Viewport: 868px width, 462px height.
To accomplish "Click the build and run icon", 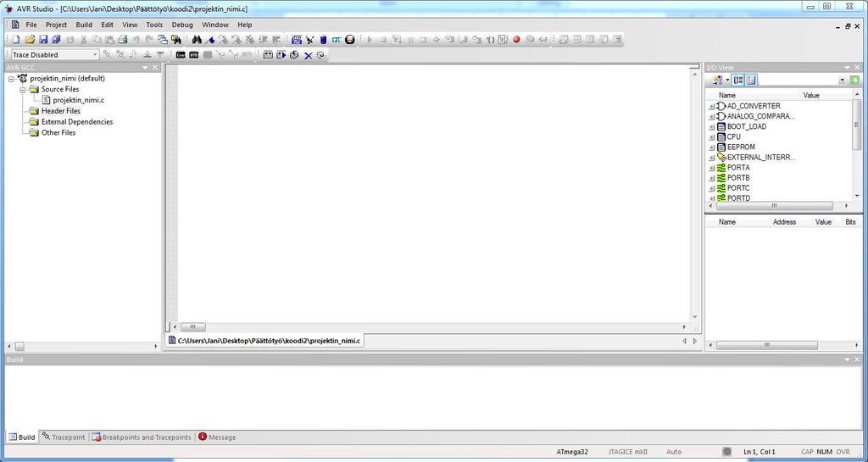I will tap(281, 55).
